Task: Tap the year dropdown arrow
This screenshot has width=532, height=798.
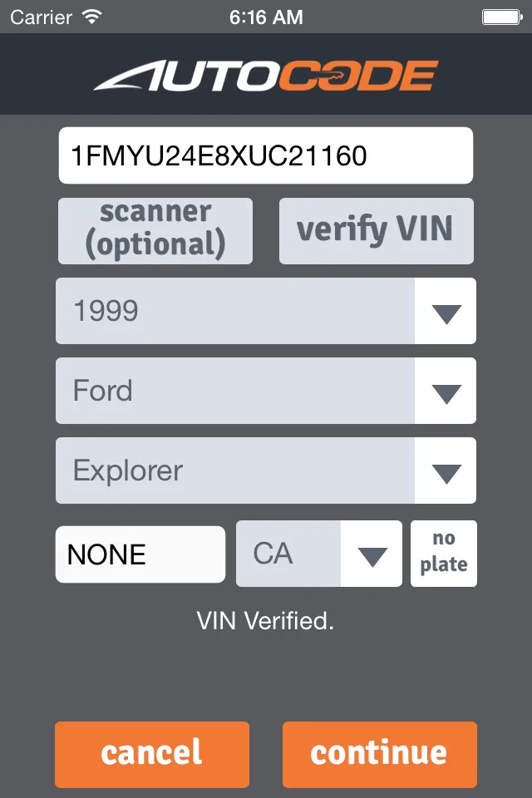Action: point(446,311)
